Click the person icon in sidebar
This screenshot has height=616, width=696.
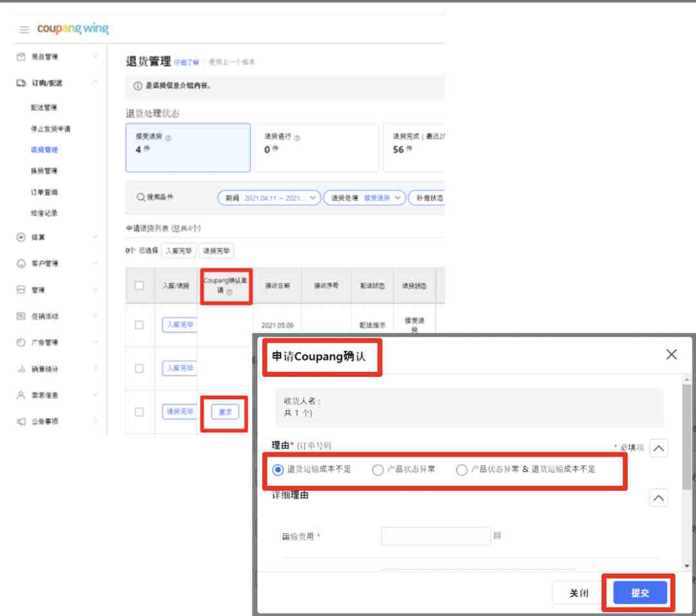pos(21,394)
